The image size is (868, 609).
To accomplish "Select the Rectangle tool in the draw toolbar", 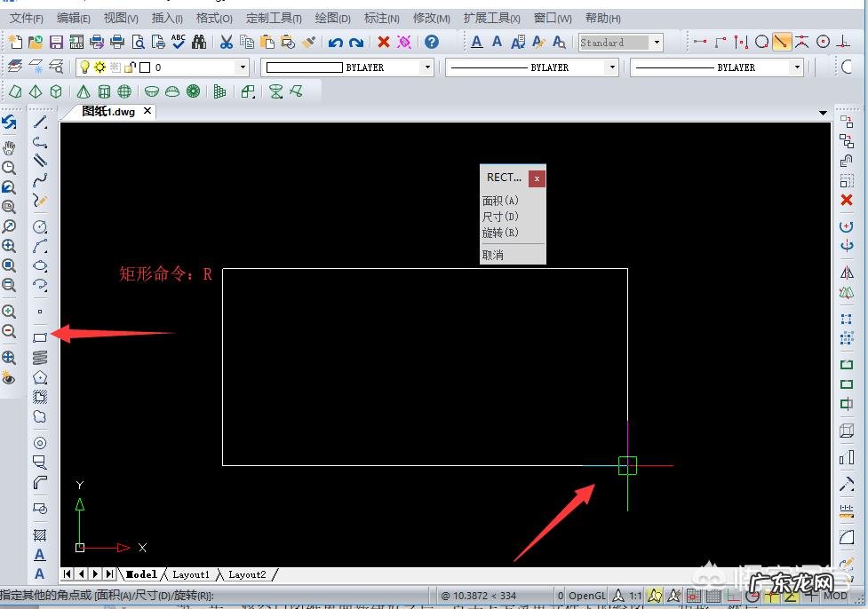I will click(40, 337).
